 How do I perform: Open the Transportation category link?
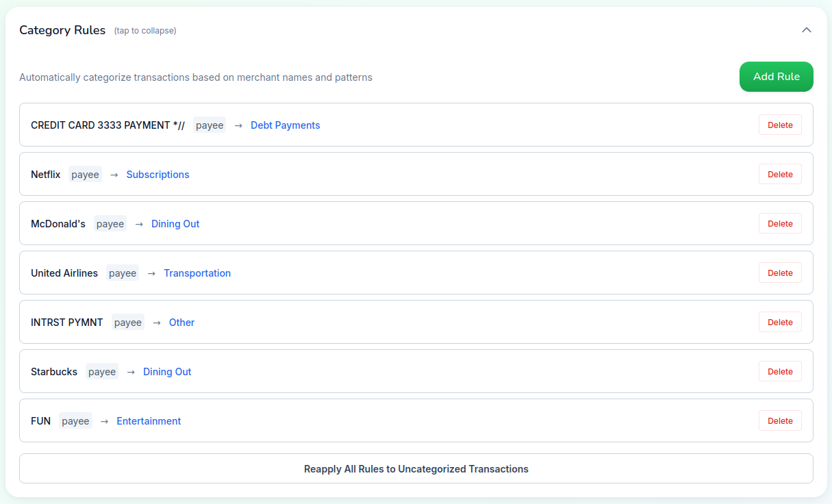[197, 273]
